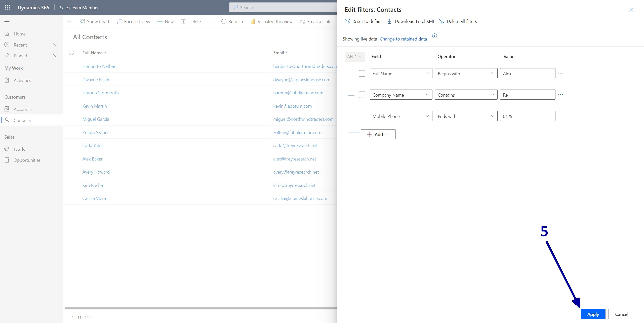644x323 pixels.
Task: Check the Company Name filter row checkbox
Action: coord(362,95)
